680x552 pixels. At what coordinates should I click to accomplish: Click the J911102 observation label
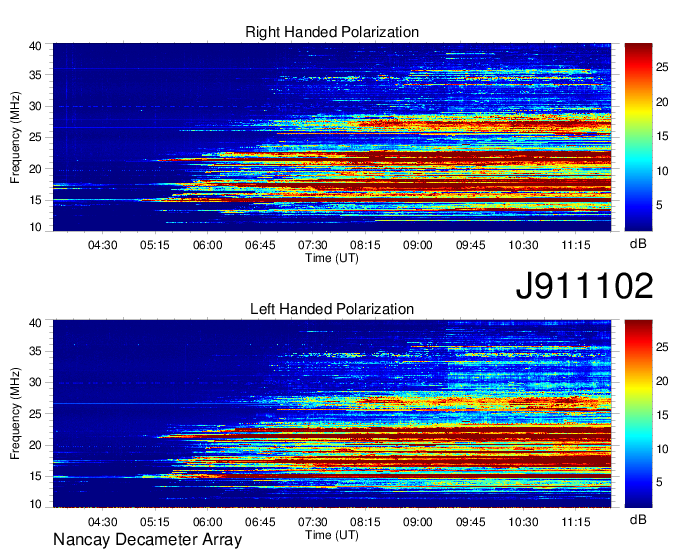(x=584, y=286)
